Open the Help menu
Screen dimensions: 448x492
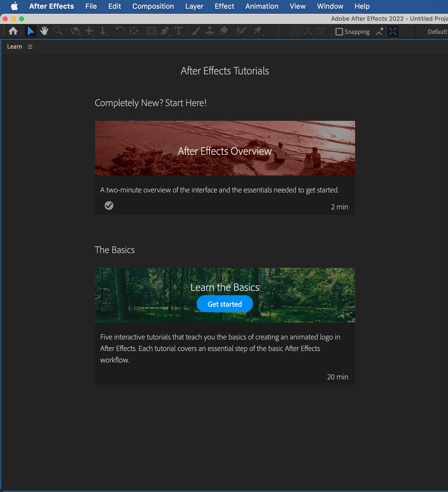[x=362, y=6]
